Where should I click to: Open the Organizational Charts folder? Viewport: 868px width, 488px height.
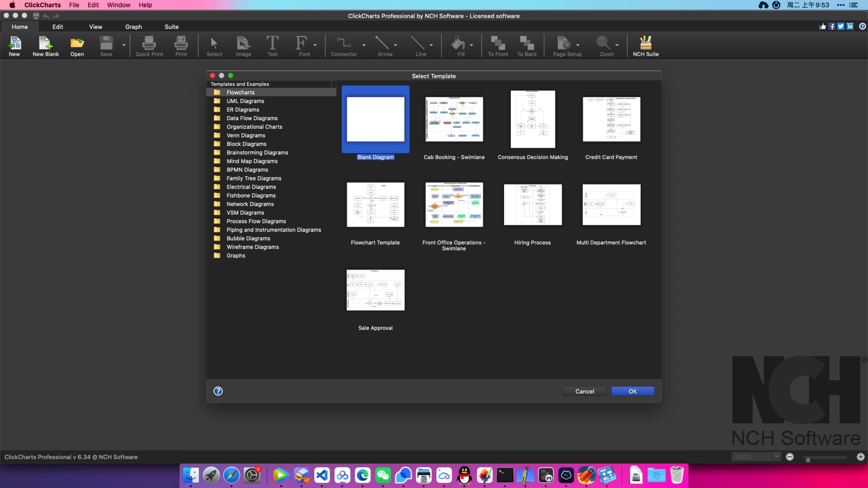254,127
